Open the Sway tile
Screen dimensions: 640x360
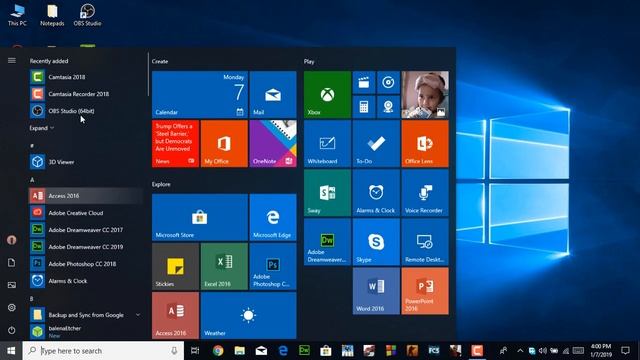pos(327,193)
